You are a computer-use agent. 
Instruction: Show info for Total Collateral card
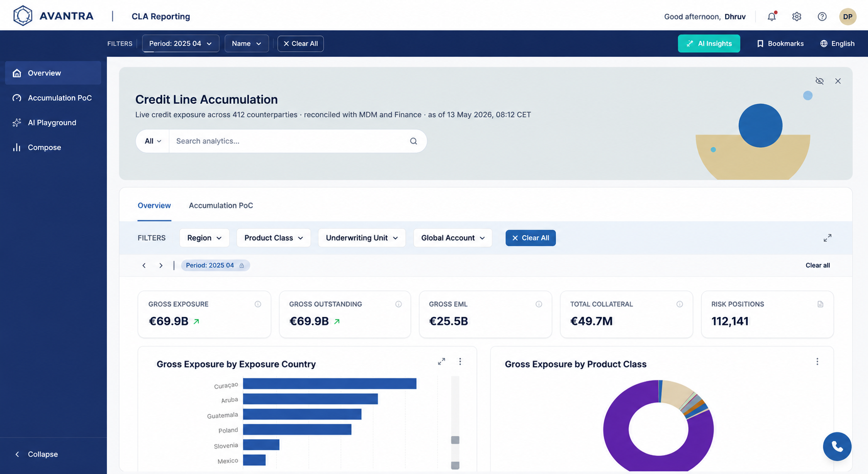(680, 304)
